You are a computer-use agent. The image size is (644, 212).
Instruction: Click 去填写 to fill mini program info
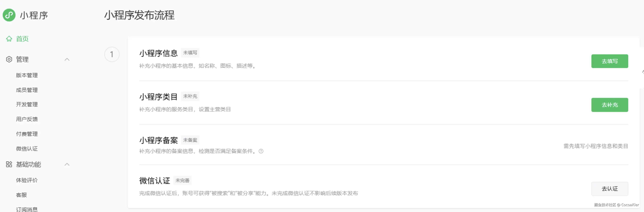[x=609, y=61]
